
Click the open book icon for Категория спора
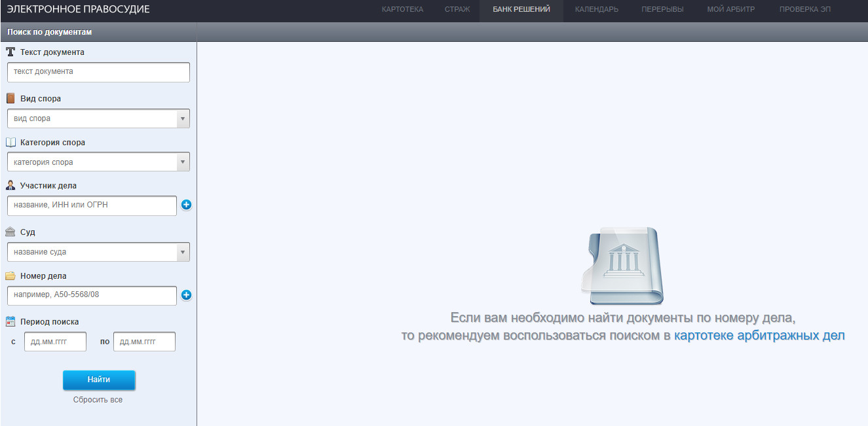10,142
